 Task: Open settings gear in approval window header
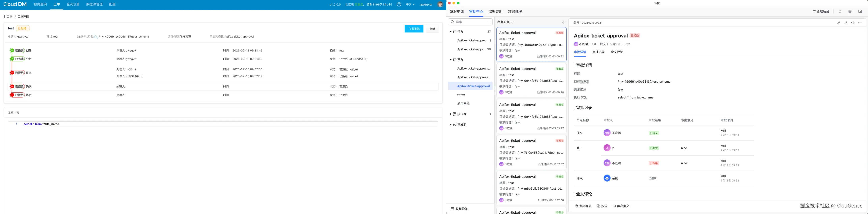click(x=850, y=11)
